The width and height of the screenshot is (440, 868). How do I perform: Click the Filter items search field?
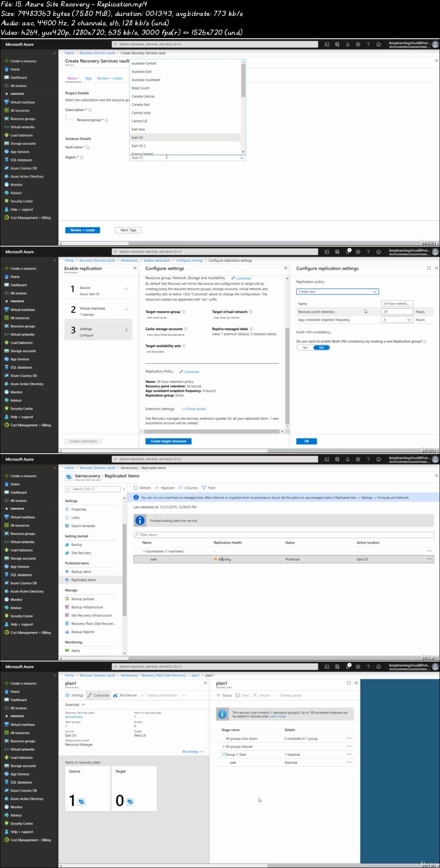tap(284, 535)
